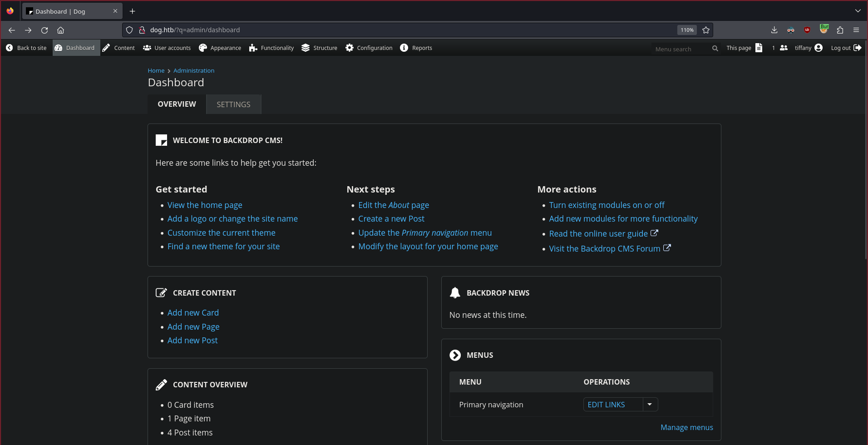Switch to the Settings tab

(x=233, y=104)
